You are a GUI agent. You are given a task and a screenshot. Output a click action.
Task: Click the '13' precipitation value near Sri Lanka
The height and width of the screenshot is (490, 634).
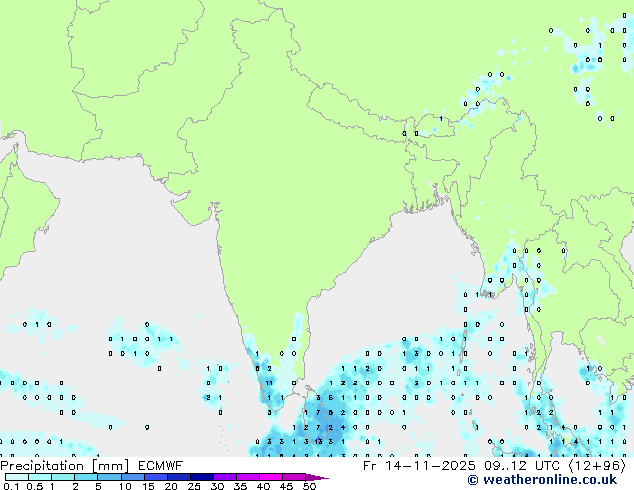tap(319, 441)
